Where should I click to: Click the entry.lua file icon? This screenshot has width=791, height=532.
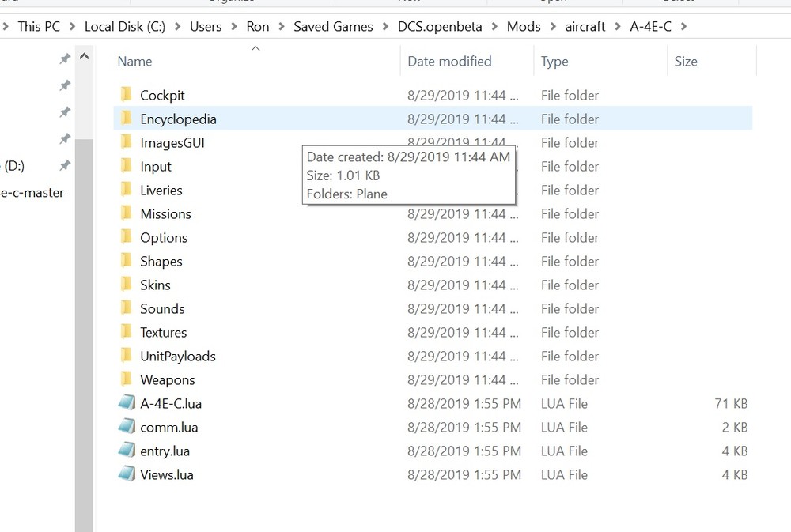click(x=127, y=451)
